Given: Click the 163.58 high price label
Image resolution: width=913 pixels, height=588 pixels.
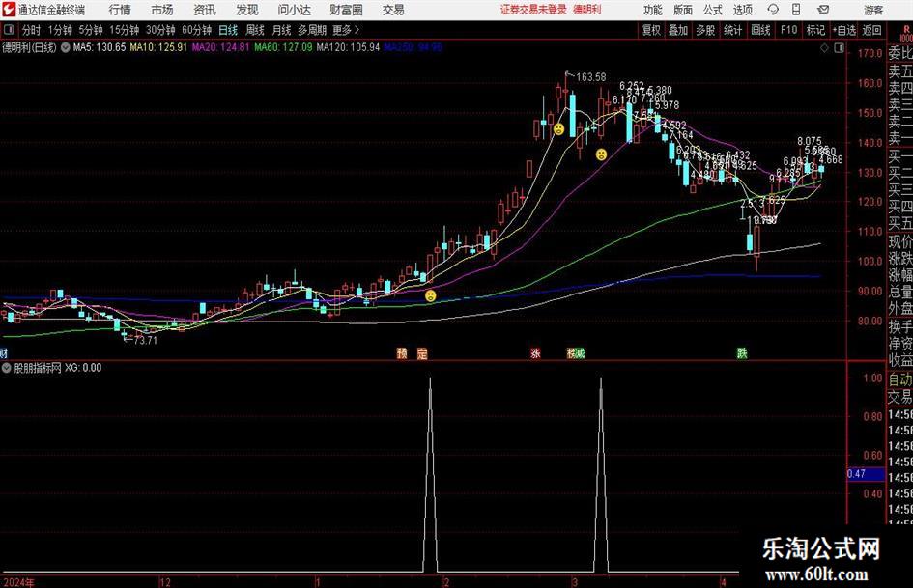Looking at the screenshot, I should pos(591,77).
